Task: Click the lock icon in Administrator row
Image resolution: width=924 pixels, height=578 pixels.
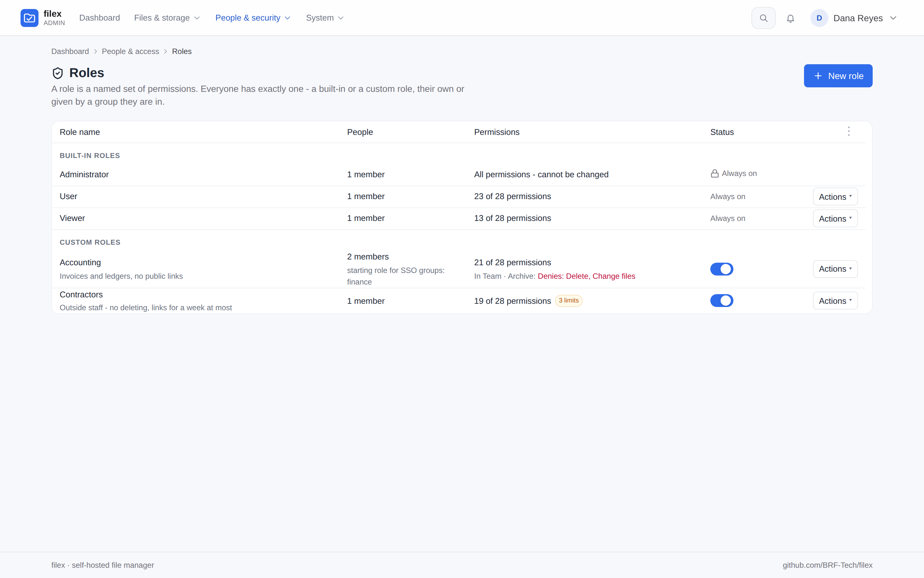Action: 714,173
